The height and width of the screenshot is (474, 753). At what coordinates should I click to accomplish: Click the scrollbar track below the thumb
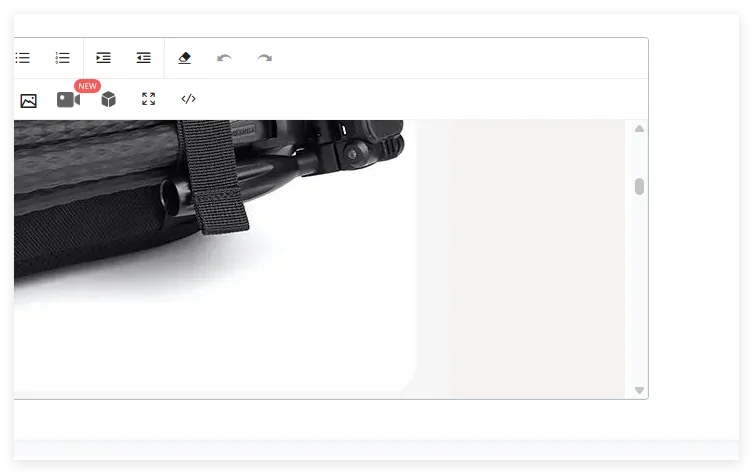coord(639,288)
